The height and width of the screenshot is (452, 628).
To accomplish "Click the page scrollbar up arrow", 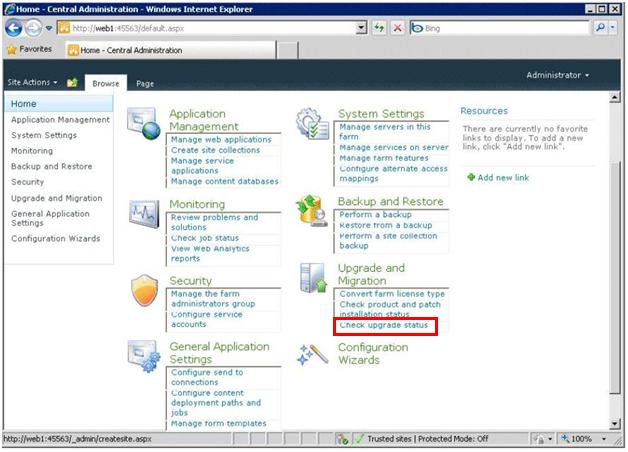I will point(615,97).
